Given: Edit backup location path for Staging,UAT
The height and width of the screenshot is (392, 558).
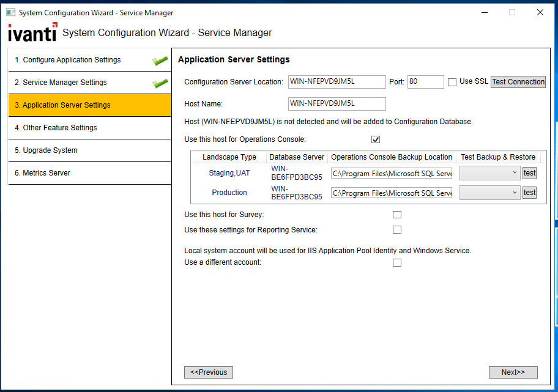Looking at the screenshot, I should click(x=392, y=173).
